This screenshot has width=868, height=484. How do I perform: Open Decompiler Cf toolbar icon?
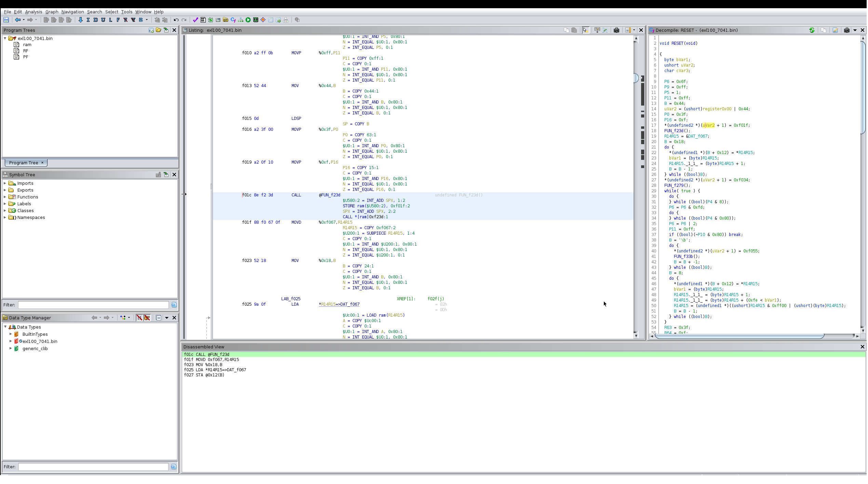pos(233,20)
